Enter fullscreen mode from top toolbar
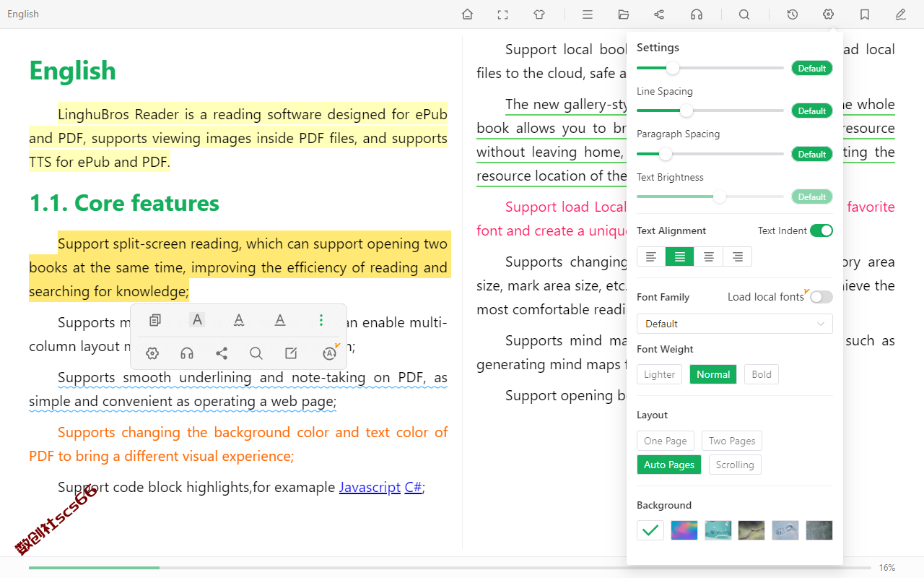Viewport: 924px width, 578px height. (x=503, y=14)
